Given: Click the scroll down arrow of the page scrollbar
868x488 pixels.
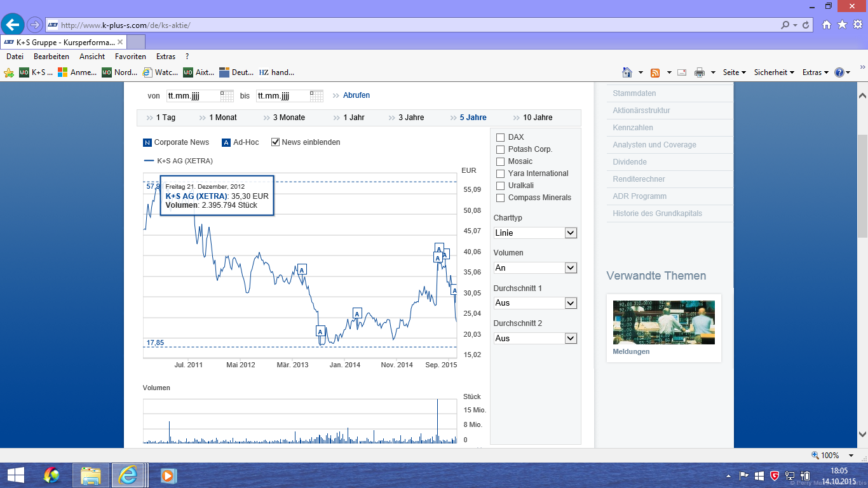Looking at the screenshot, I should (x=862, y=435).
